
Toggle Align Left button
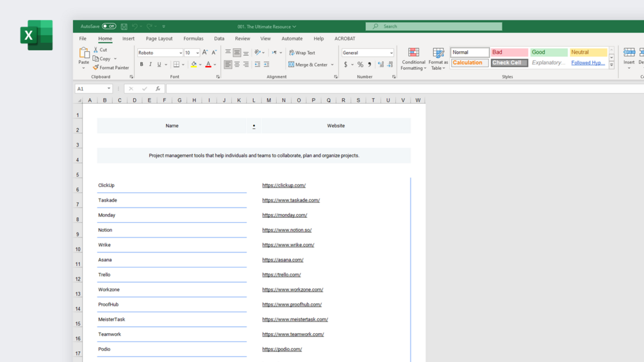pyautogui.click(x=228, y=65)
